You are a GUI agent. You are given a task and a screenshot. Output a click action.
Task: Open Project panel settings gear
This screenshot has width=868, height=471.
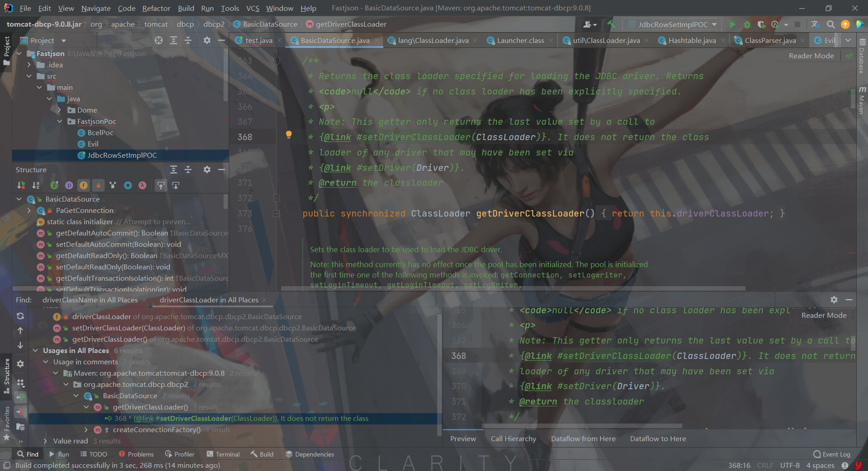tap(207, 40)
